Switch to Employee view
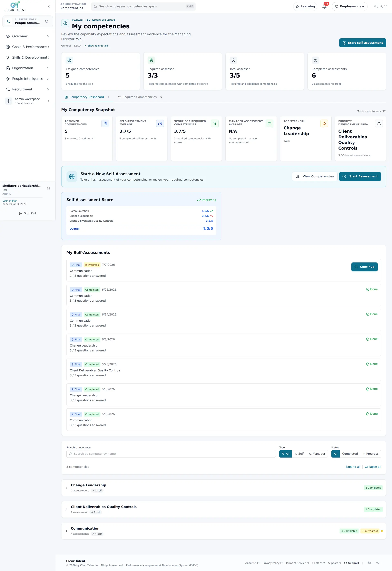Image resolution: width=392 pixels, height=571 pixels. [350, 7]
